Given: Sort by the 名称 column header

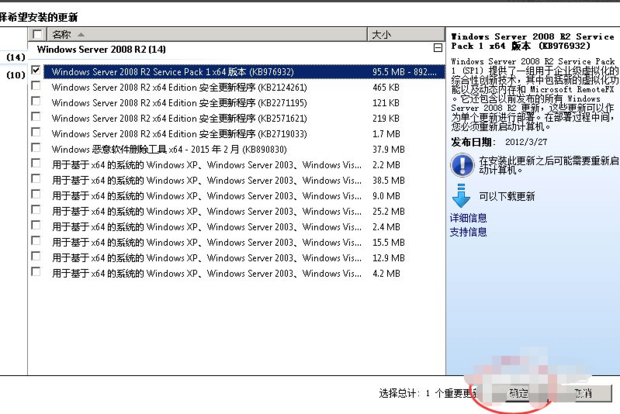Looking at the screenshot, I should pos(207,34).
